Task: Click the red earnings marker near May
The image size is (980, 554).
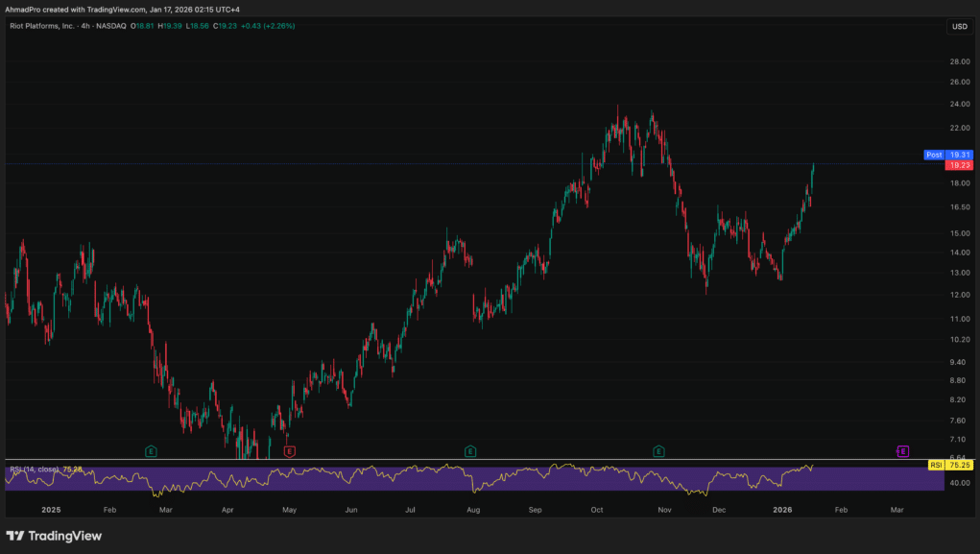Action: pos(289,450)
